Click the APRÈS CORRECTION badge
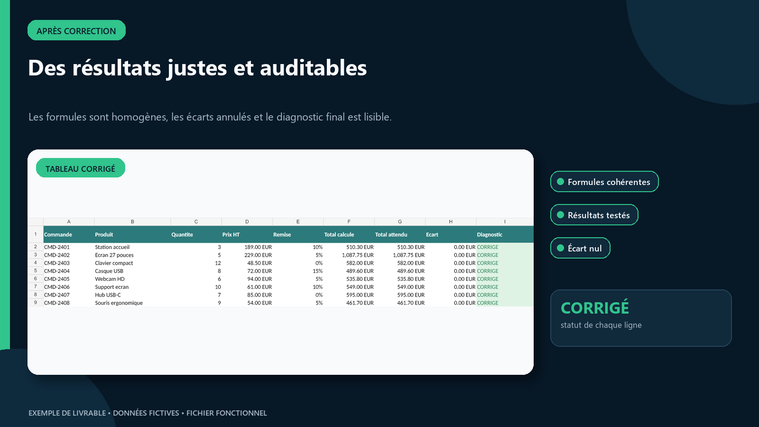This screenshot has width=759, height=427. pyautogui.click(x=76, y=30)
